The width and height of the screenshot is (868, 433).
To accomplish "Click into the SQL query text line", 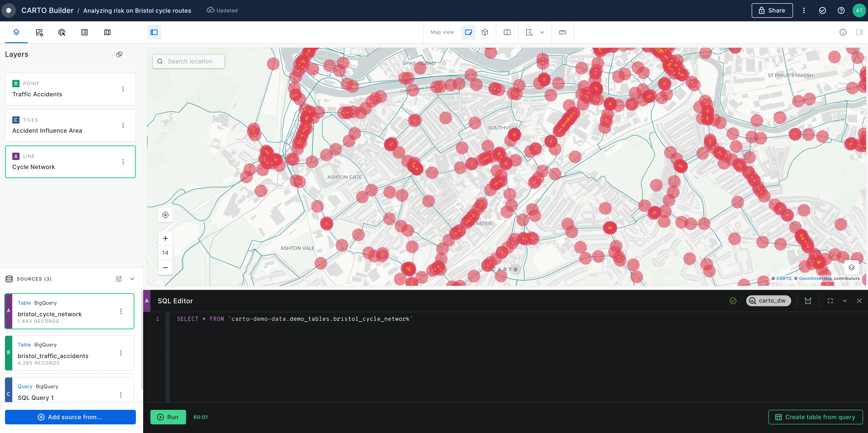I will point(295,319).
